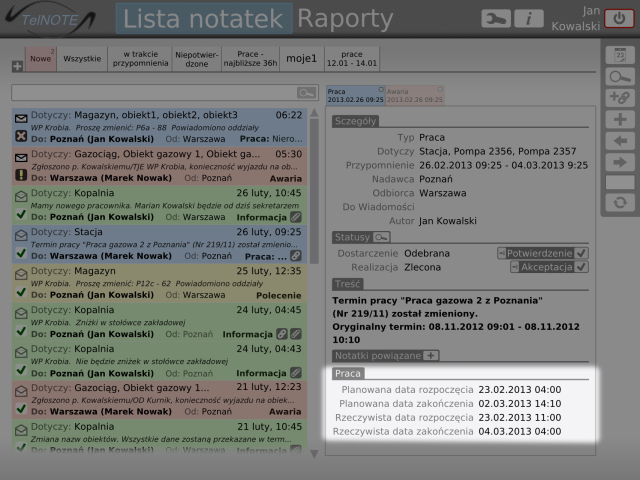This screenshot has width=640, height=480.
Task: Add a new tab with plus icon
Action: (17, 66)
